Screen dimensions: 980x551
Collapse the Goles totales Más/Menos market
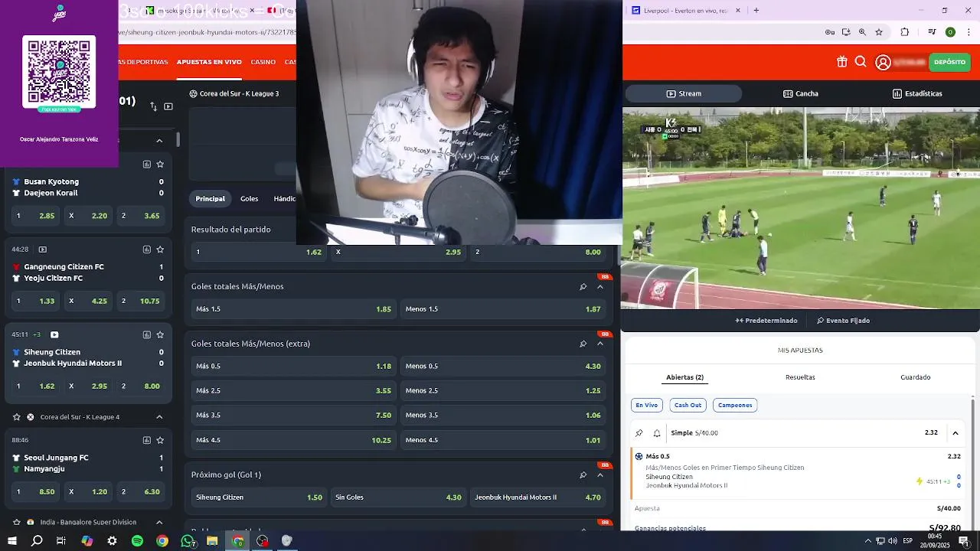600,287
